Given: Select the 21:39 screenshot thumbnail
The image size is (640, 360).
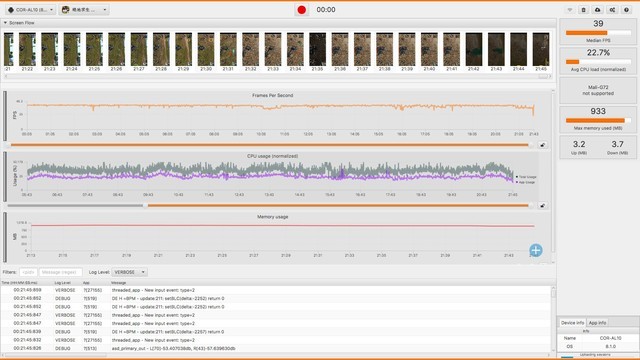Looking at the screenshot, I should (407, 49).
